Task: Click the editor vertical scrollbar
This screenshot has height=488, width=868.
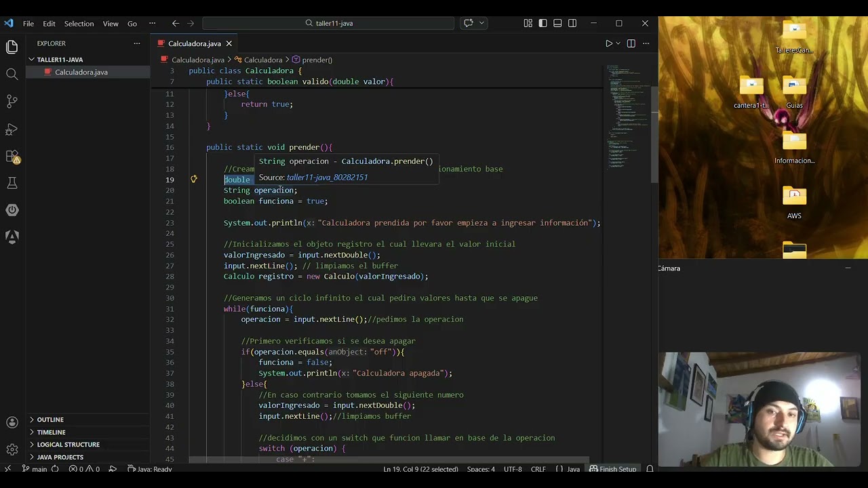Action: click(x=654, y=136)
